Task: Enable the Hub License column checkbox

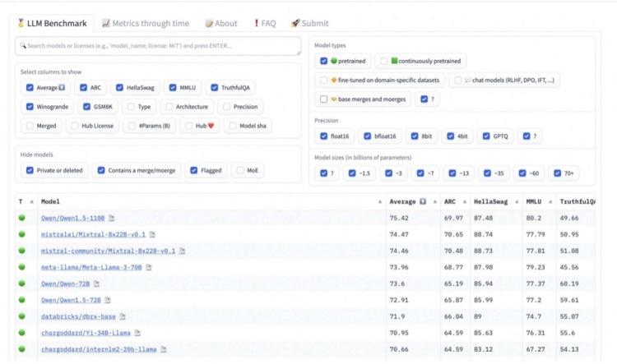Action: point(75,126)
